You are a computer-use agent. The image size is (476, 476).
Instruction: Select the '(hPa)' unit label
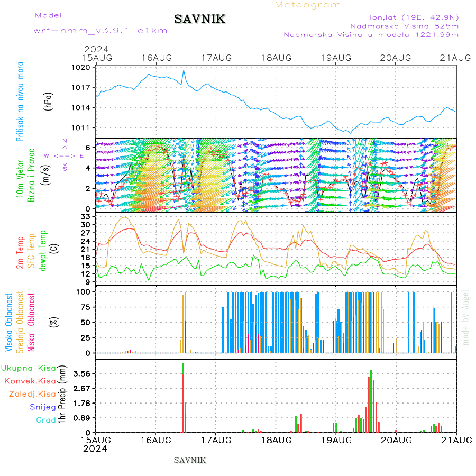click(48, 102)
